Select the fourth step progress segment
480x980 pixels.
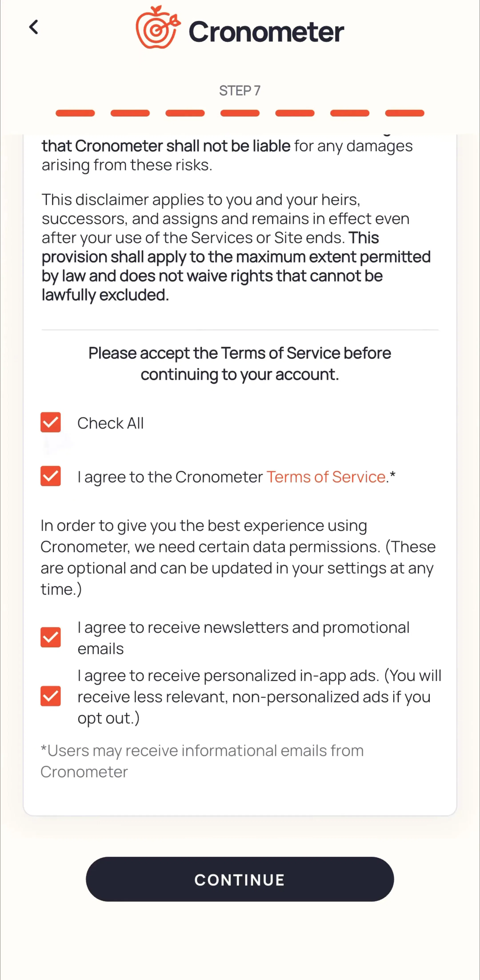pos(240,113)
